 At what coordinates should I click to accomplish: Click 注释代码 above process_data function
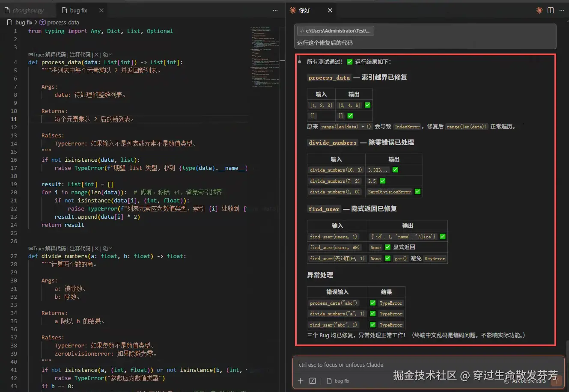[x=80, y=55]
